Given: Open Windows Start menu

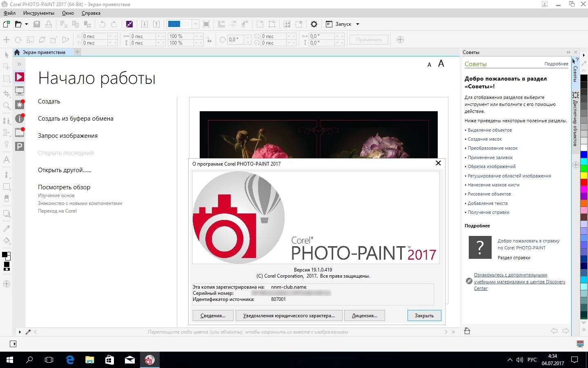Looking at the screenshot, I should click(10, 360).
